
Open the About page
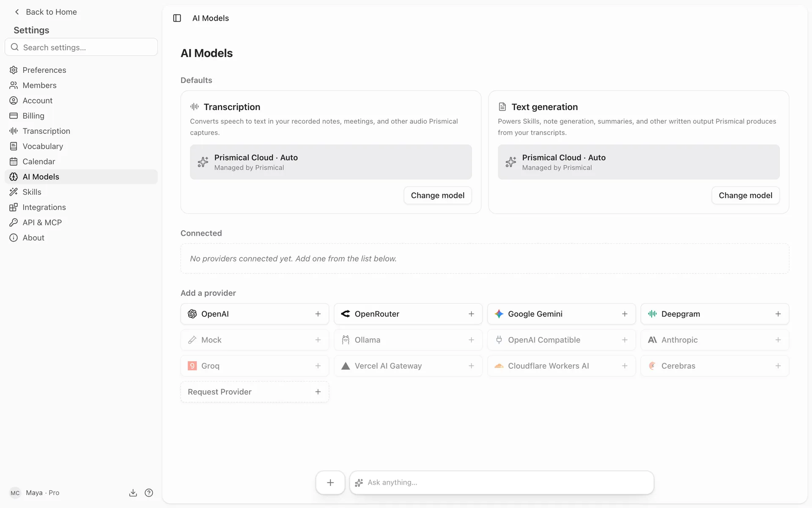coord(81,237)
